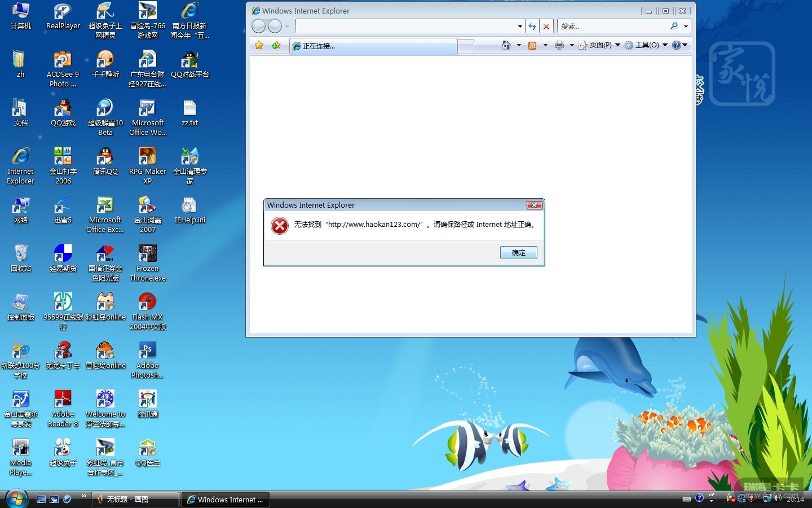This screenshot has height=508, width=812.
Task: Click the keyboard input icon on taskbar
Action: pos(686,498)
